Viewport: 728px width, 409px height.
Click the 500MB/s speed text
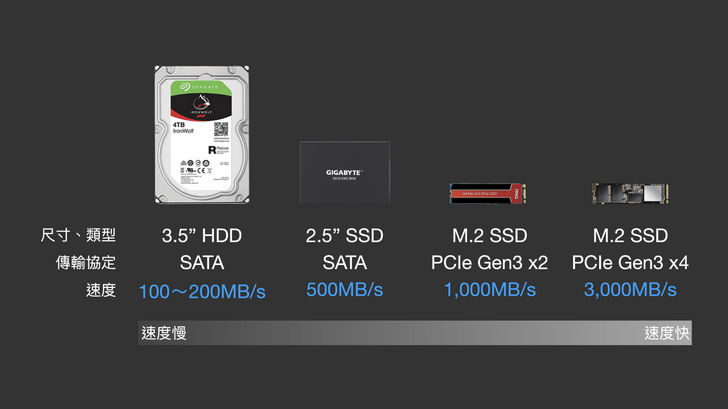344,290
